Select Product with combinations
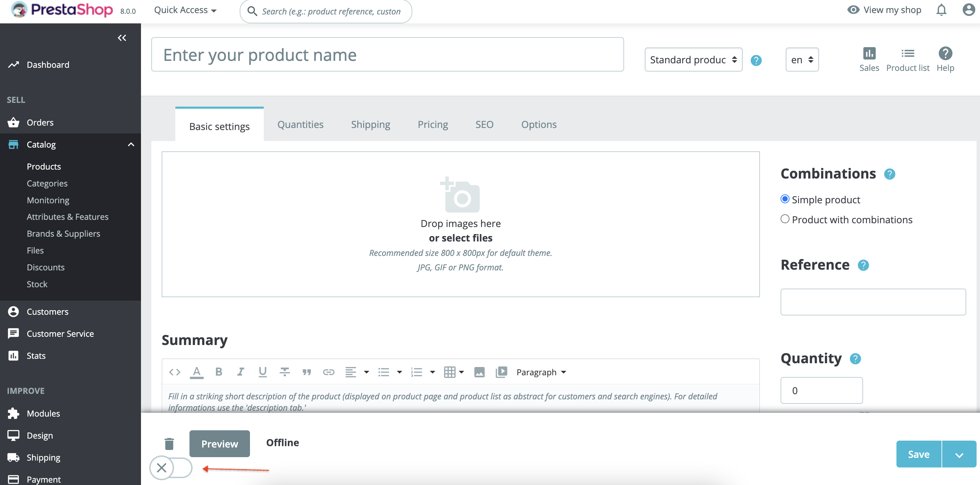This screenshot has width=980, height=485. click(x=785, y=219)
